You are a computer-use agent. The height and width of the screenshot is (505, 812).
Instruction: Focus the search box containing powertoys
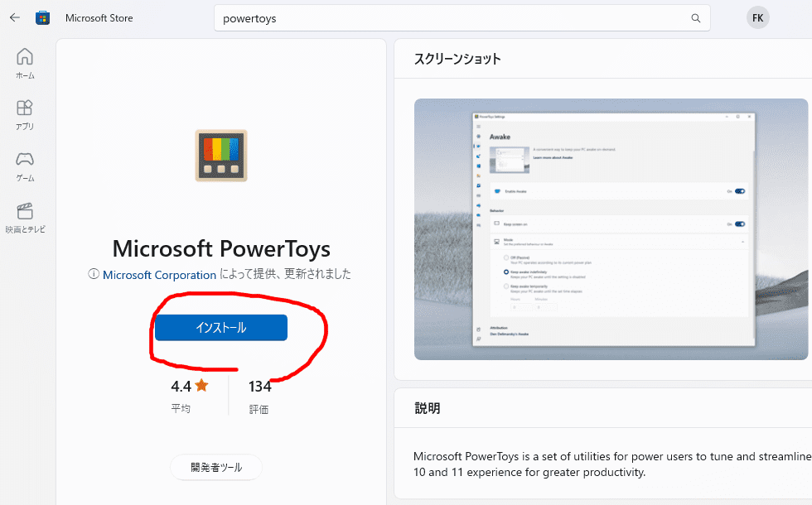(462, 18)
